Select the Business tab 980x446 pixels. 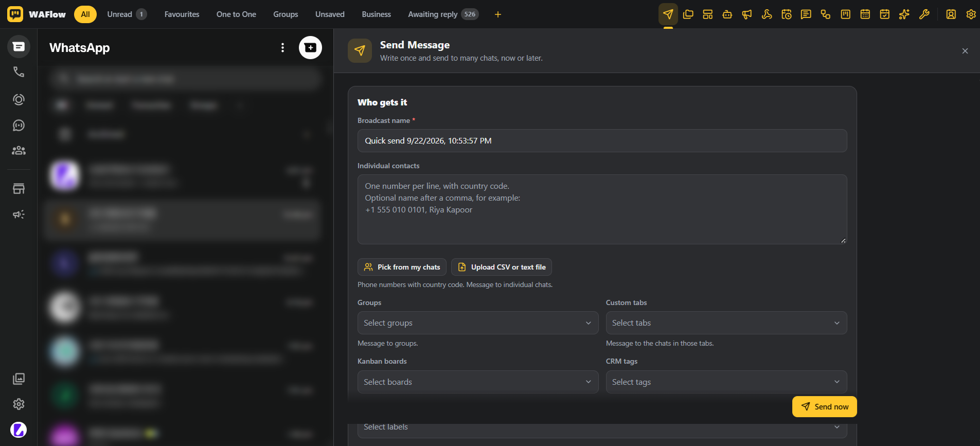point(376,14)
